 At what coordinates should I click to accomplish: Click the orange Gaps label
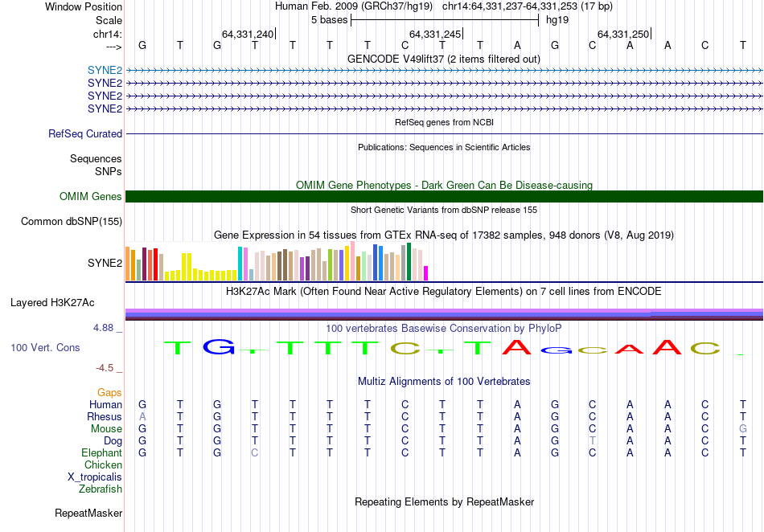tap(109, 392)
